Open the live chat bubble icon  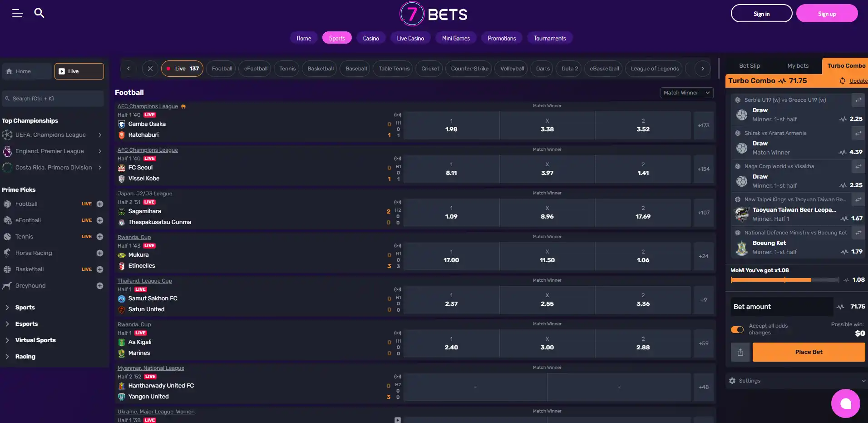845,403
